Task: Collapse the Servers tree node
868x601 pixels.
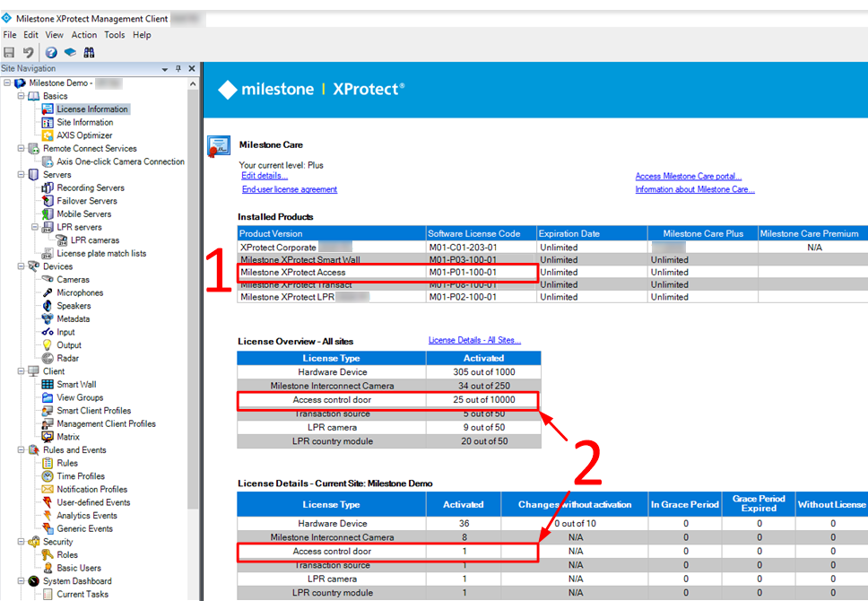Action: point(21,175)
